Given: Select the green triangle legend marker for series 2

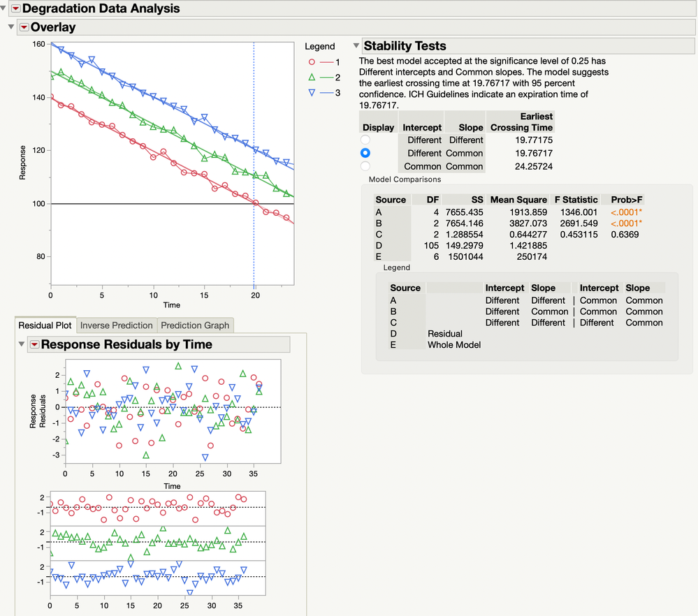Looking at the screenshot, I should [x=312, y=77].
